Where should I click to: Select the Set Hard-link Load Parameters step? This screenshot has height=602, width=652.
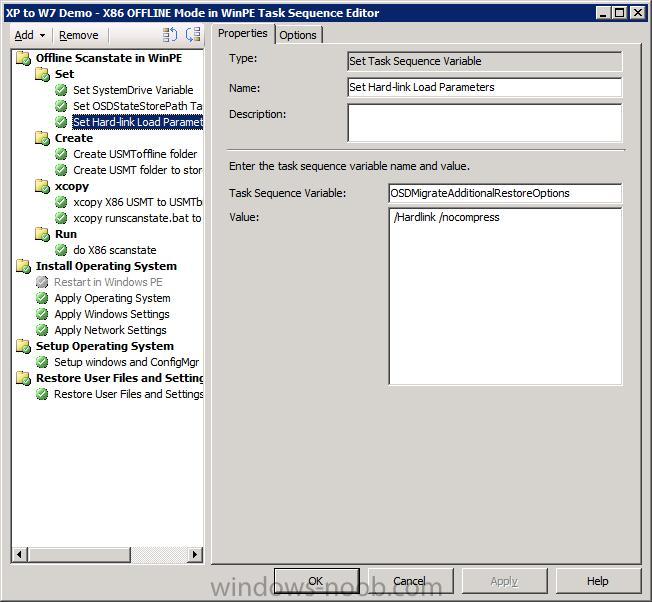click(138, 122)
